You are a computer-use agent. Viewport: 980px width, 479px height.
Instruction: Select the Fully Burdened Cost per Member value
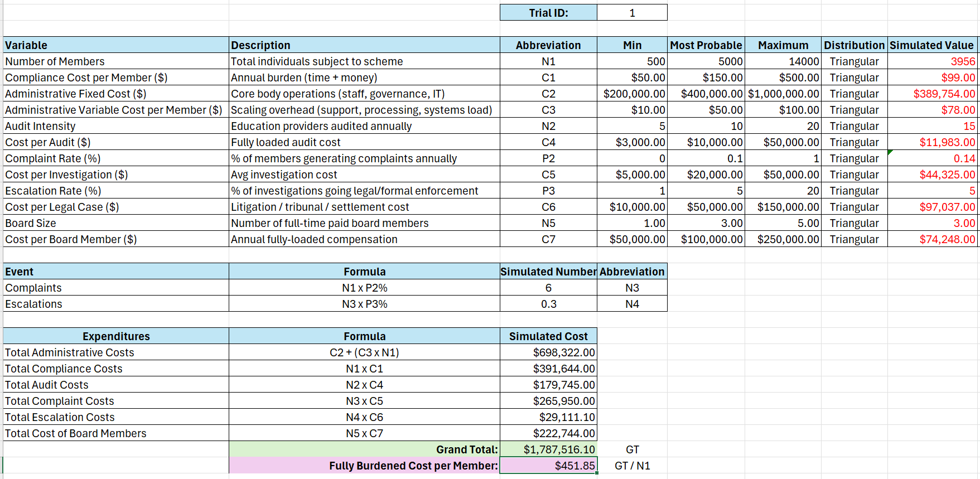[548, 466]
